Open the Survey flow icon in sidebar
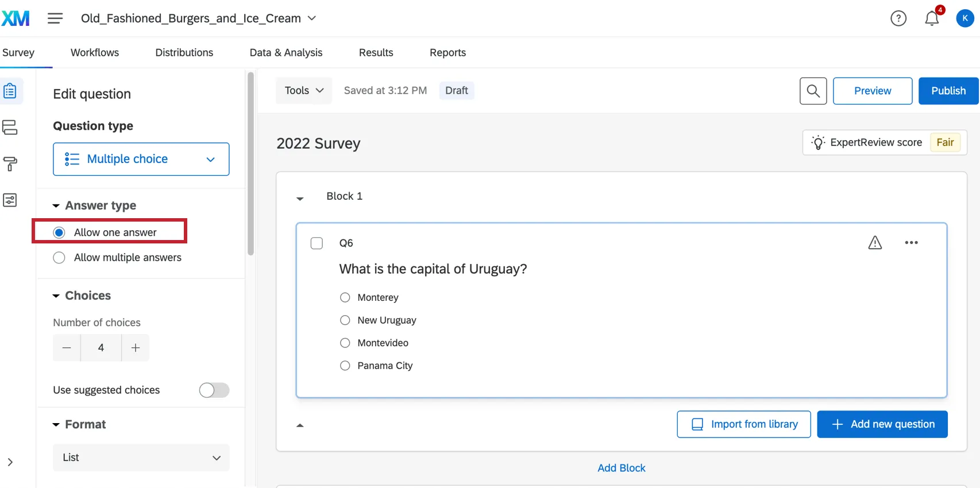The height and width of the screenshot is (488, 980). tap(10, 127)
